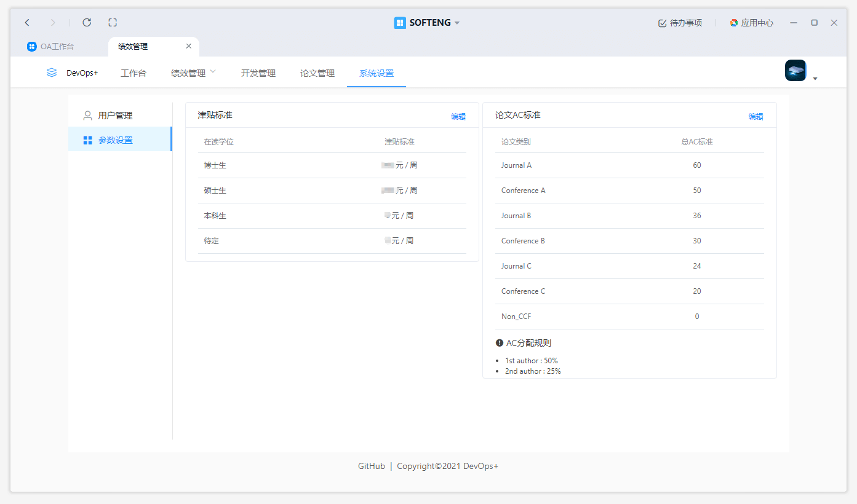Viewport: 857px width, 504px height.
Task: Click the 待定 row label
Action: click(212, 242)
